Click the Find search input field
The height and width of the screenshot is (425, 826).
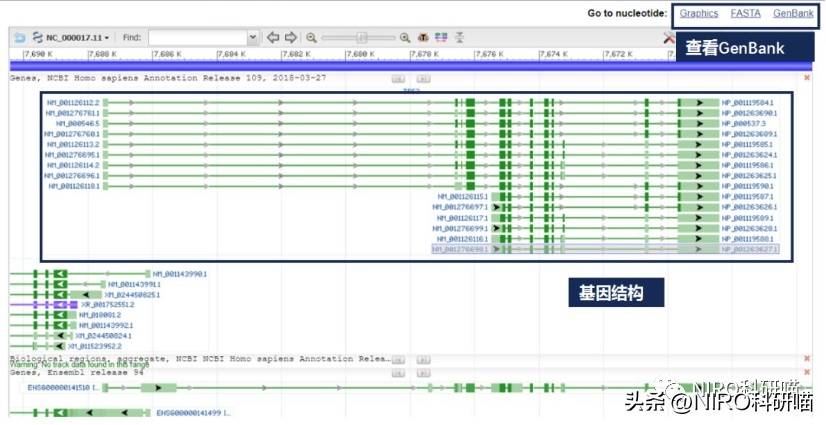(x=197, y=37)
